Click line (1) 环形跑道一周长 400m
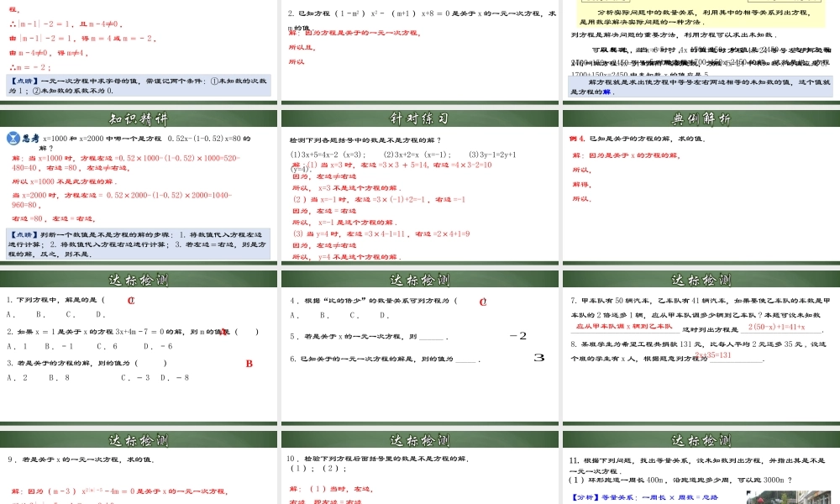840x504 pixels. (680, 480)
